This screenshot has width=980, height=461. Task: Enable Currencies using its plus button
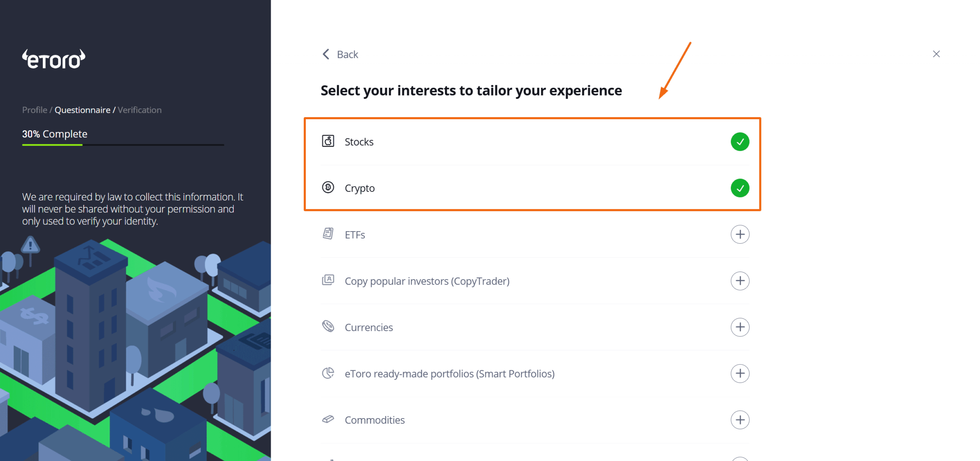coord(739,327)
